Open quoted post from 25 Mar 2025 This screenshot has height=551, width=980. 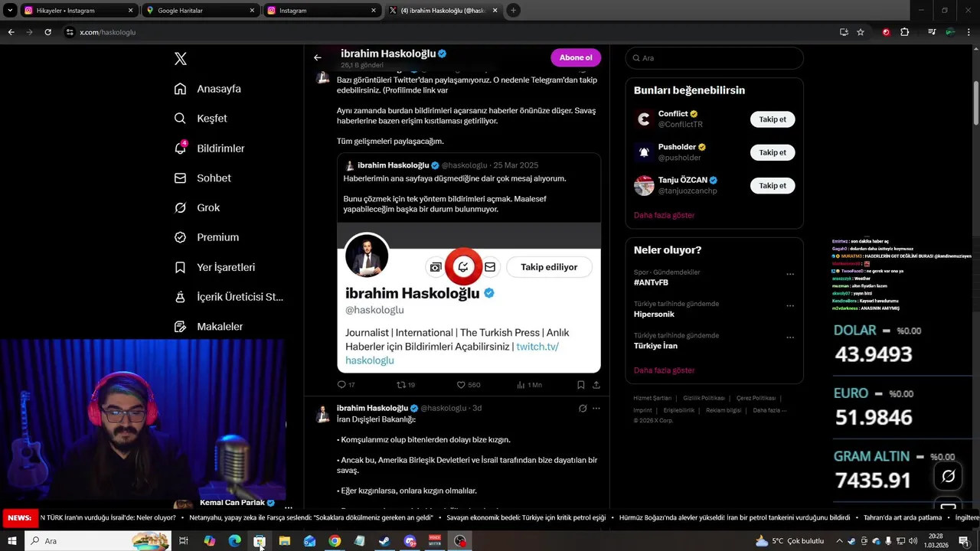coord(469,262)
